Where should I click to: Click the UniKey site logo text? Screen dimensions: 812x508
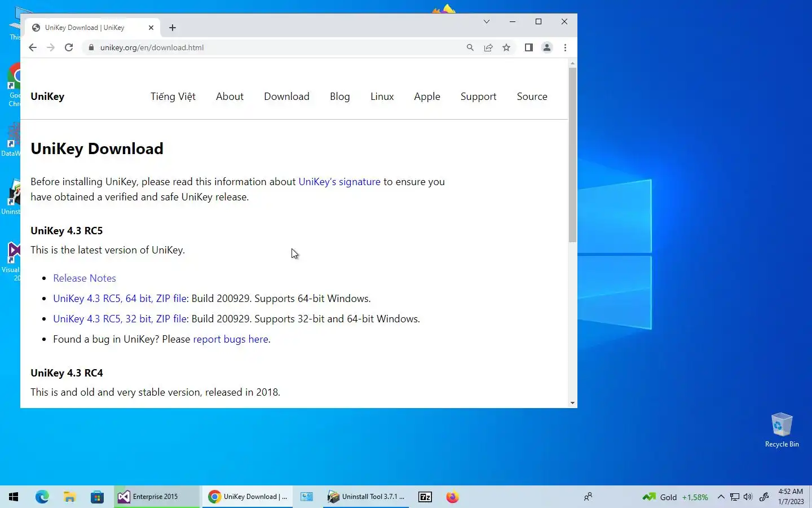point(47,97)
